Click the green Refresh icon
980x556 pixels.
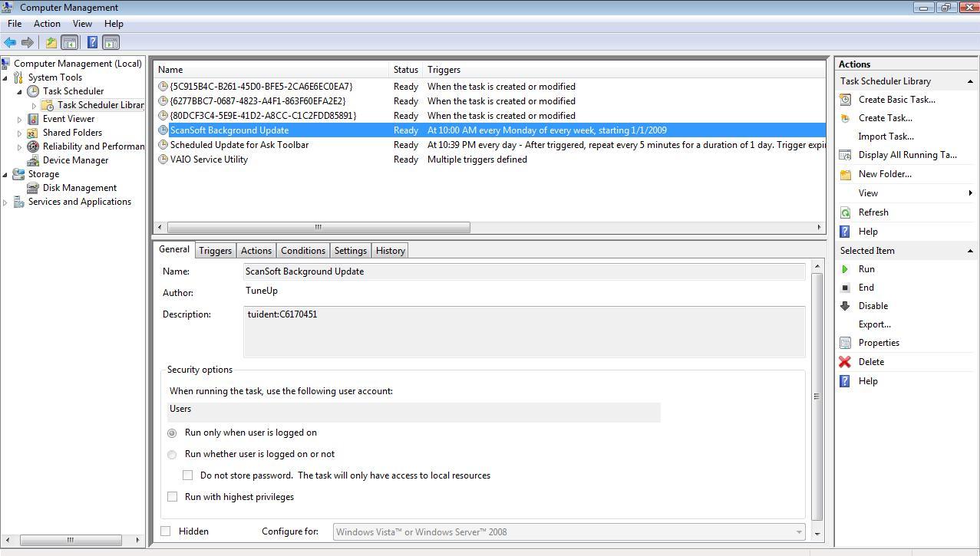tap(845, 212)
